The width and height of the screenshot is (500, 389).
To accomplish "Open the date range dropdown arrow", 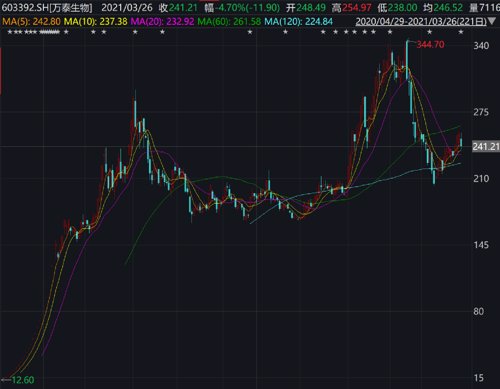I will (492, 22).
